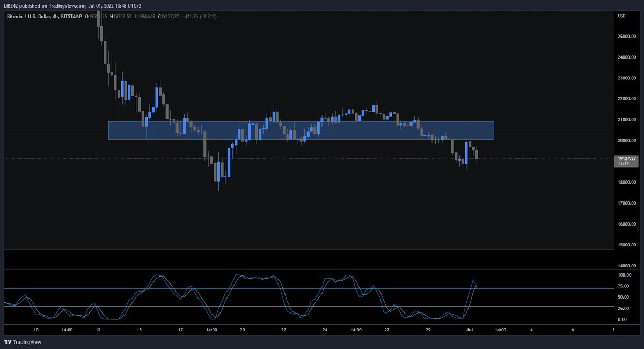Click the "Jul" label on the time axis
Viewport: 644px width, 349px height.
click(x=470, y=331)
